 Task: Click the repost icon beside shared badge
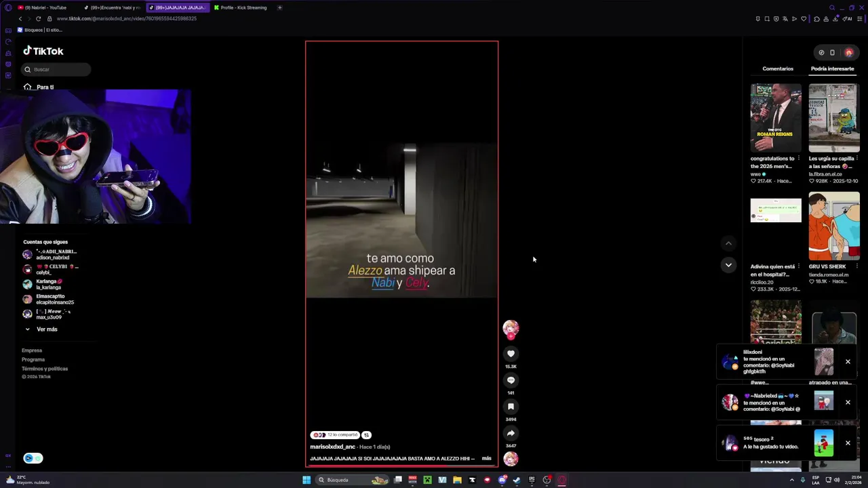click(366, 435)
